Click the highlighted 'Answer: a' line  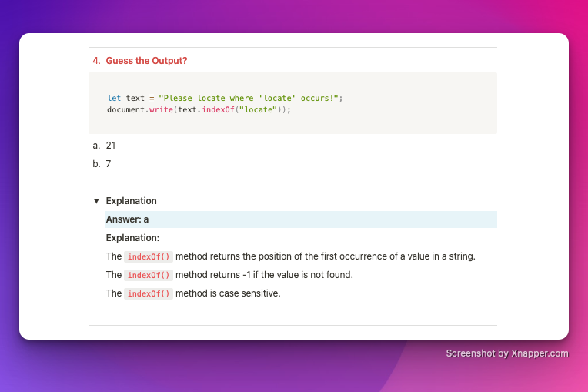[x=301, y=219]
